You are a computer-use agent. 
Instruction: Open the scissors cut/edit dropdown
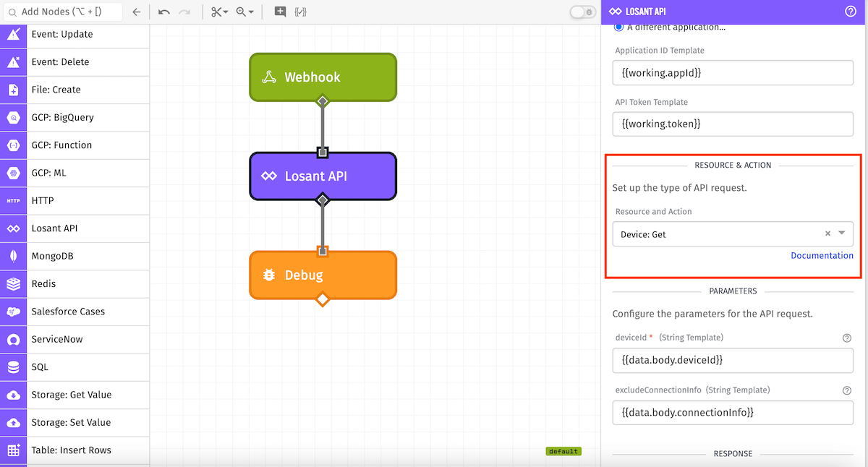pyautogui.click(x=219, y=12)
